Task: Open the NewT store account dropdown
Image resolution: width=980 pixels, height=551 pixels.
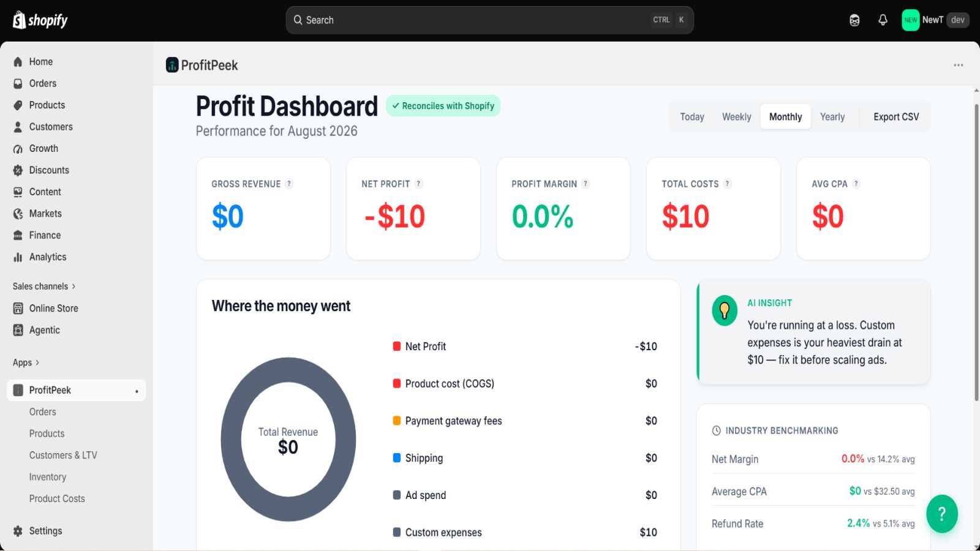Action: click(935, 20)
